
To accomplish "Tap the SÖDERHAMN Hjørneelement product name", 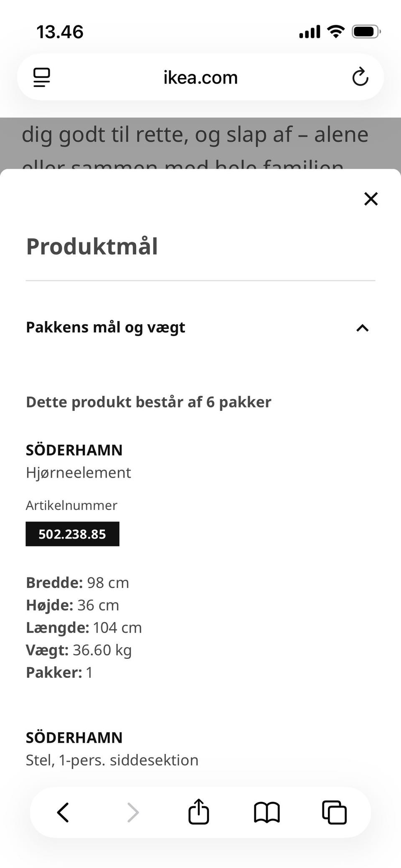I will (74, 450).
